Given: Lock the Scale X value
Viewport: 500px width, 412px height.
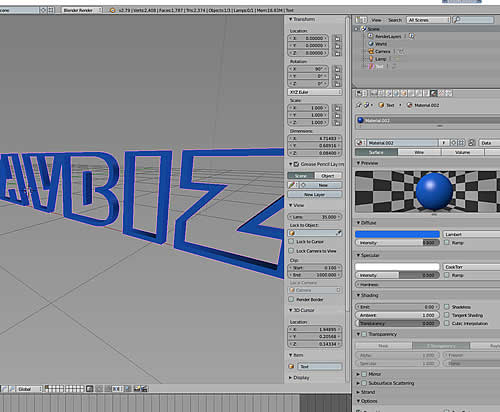Looking at the screenshot, I should coord(337,108).
